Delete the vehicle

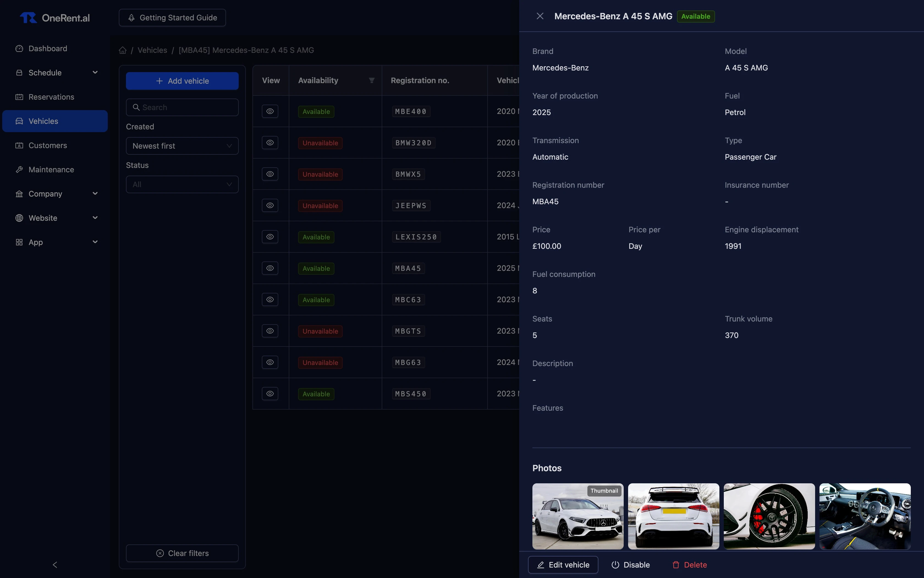[x=690, y=565]
